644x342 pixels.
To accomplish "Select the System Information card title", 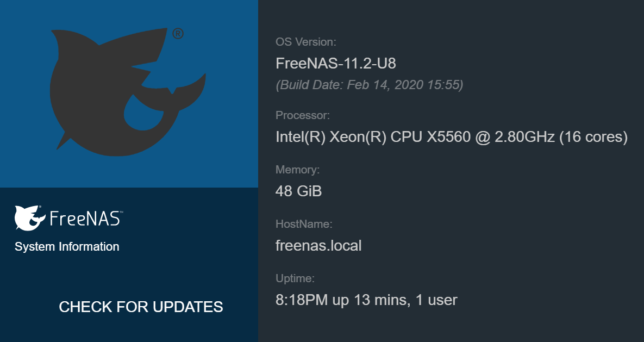I will point(67,247).
